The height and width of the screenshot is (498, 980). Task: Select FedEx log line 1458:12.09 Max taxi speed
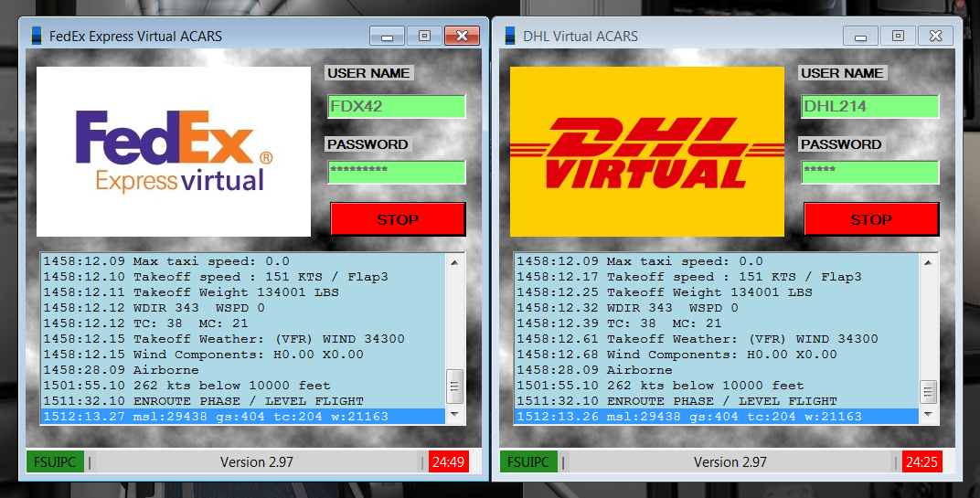pos(243,261)
